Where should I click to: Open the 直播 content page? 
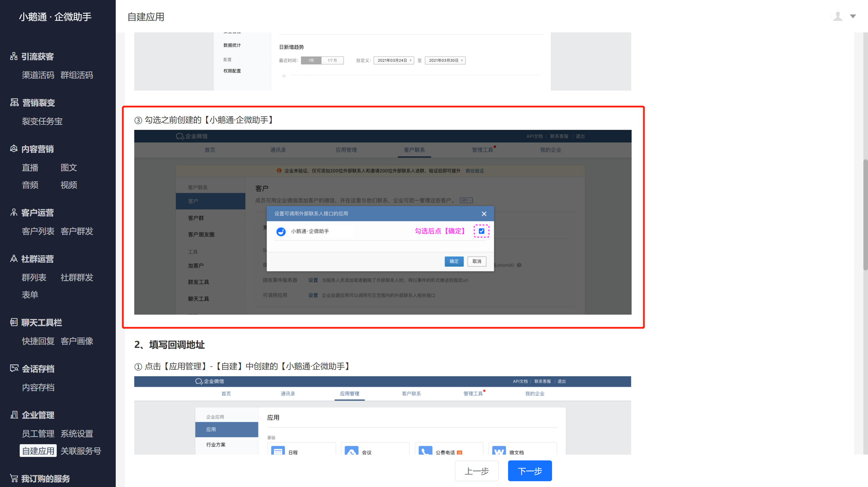30,167
